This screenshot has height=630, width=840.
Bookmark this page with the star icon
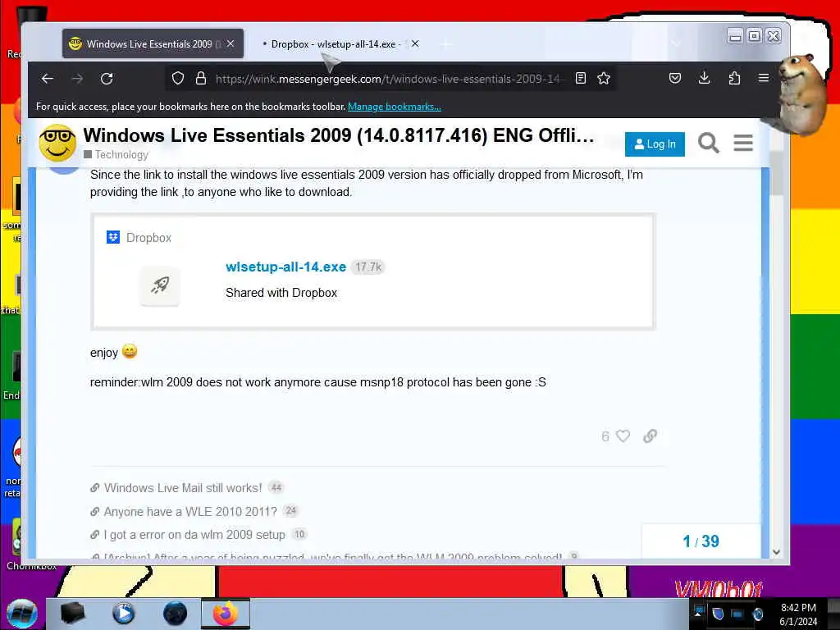[604, 78]
